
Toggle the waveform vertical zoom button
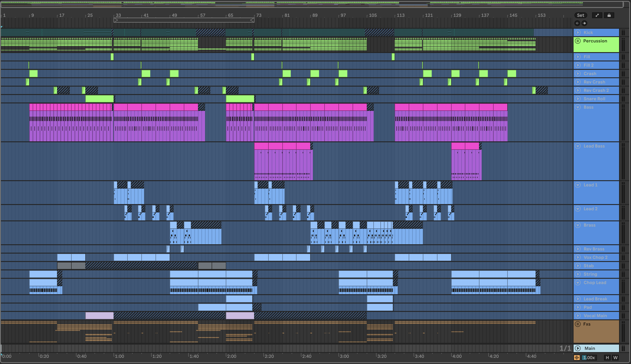coord(577,358)
